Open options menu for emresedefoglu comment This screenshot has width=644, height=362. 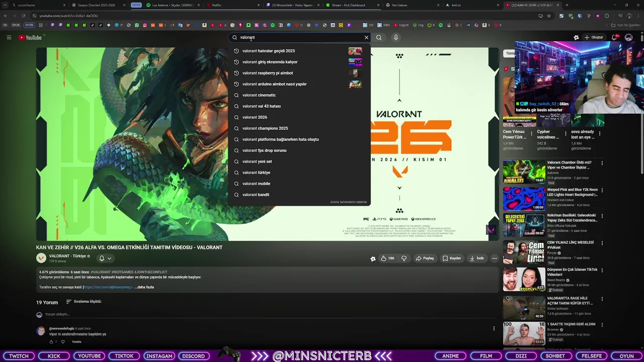494,328
